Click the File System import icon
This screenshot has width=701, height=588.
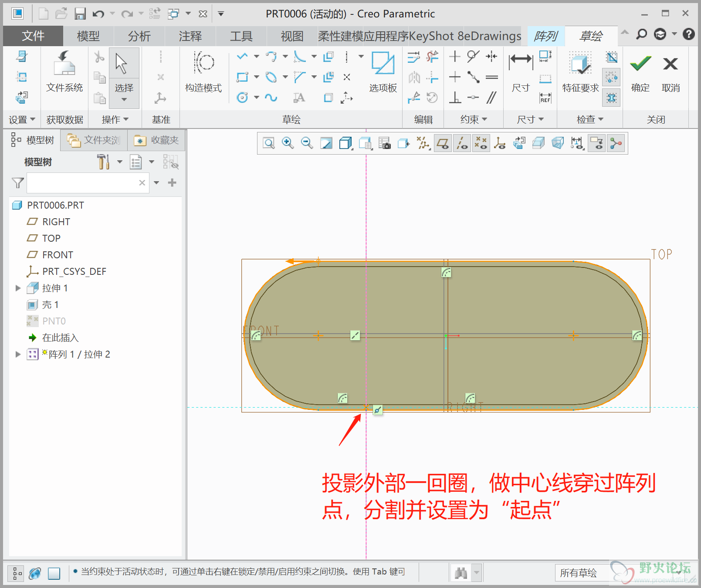pos(64,64)
